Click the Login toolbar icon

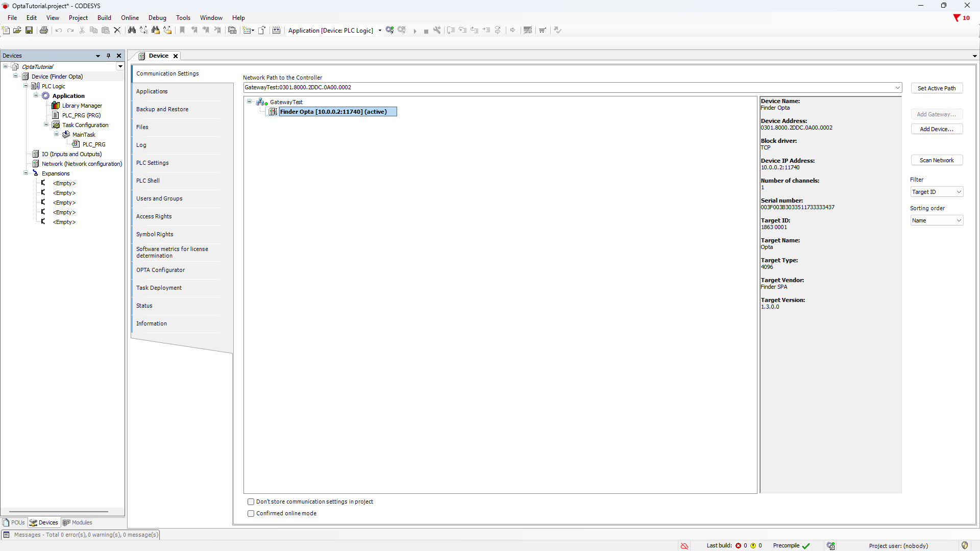click(x=390, y=31)
